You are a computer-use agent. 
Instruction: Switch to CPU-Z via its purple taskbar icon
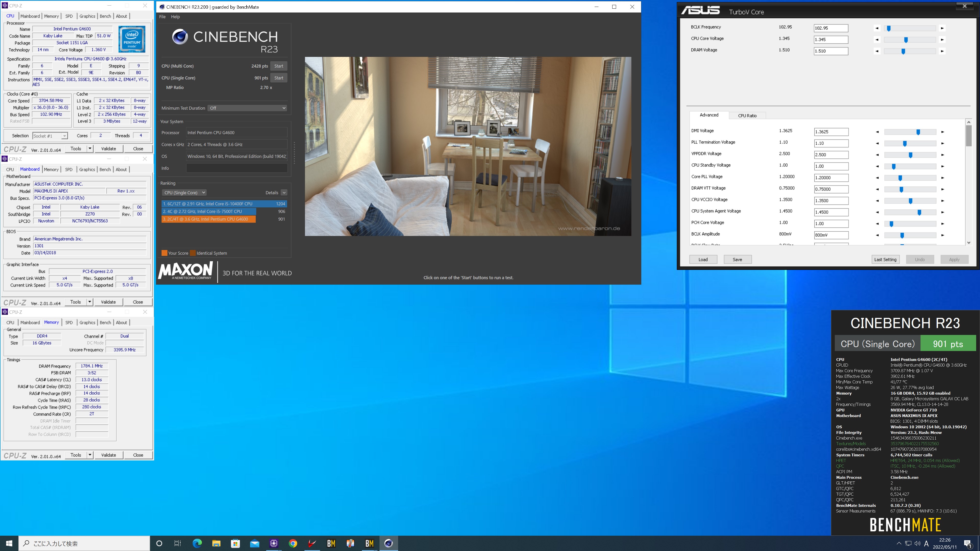point(274,543)
